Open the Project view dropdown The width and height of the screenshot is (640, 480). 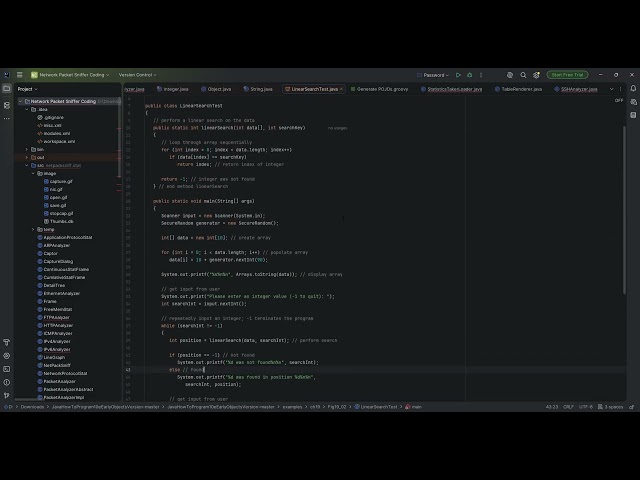click(x=27, y=89)
